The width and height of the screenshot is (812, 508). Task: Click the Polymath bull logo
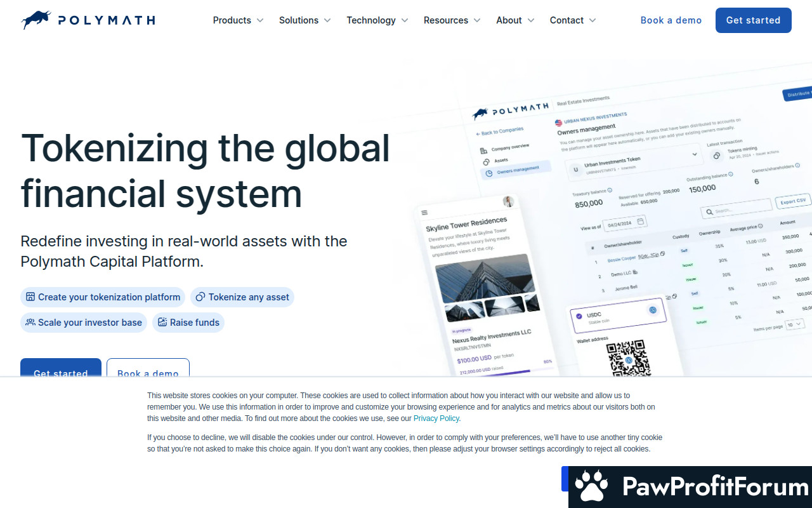(36, 20)
